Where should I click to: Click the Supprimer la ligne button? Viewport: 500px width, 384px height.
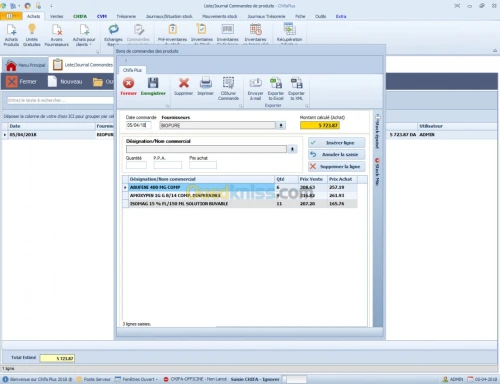[x=337, y=166]
